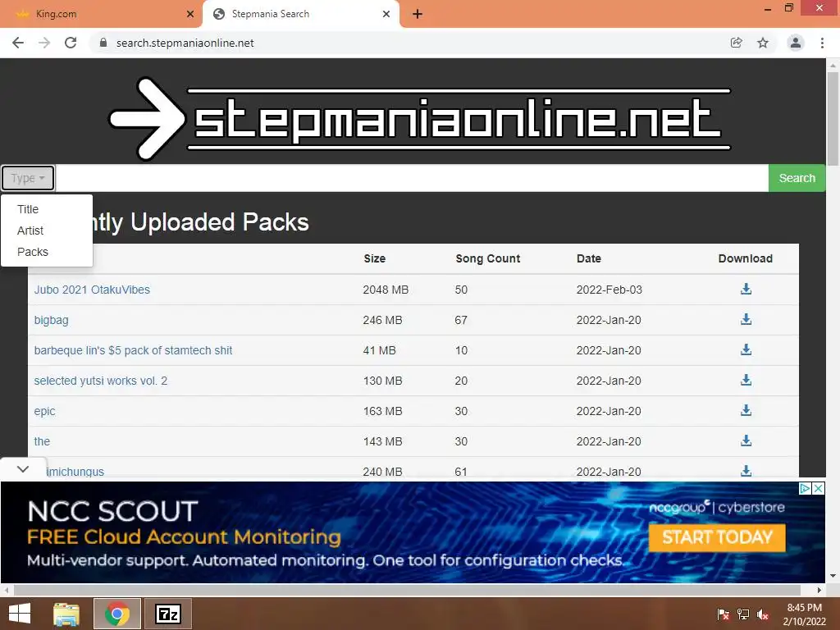Click the Size column header
The image size is (840, 630).
(x=374, y=258)
